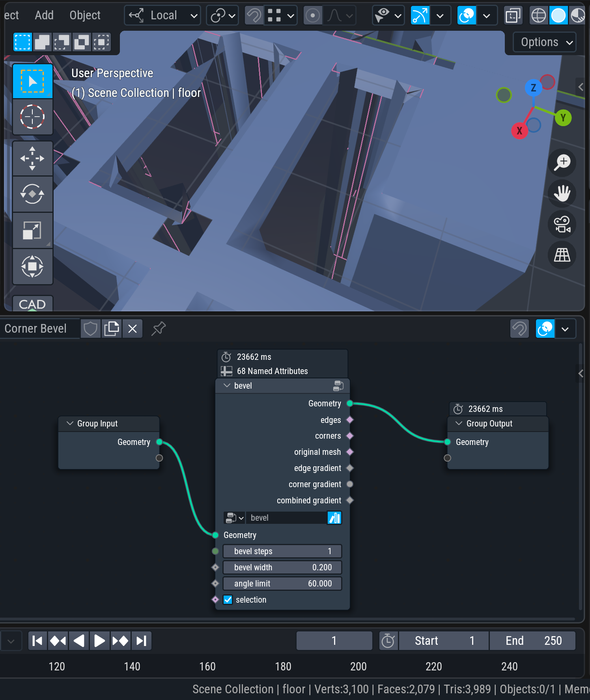590x700 pixels.
Task: Click the X axis on navigation gizmo
Action: 519,130
